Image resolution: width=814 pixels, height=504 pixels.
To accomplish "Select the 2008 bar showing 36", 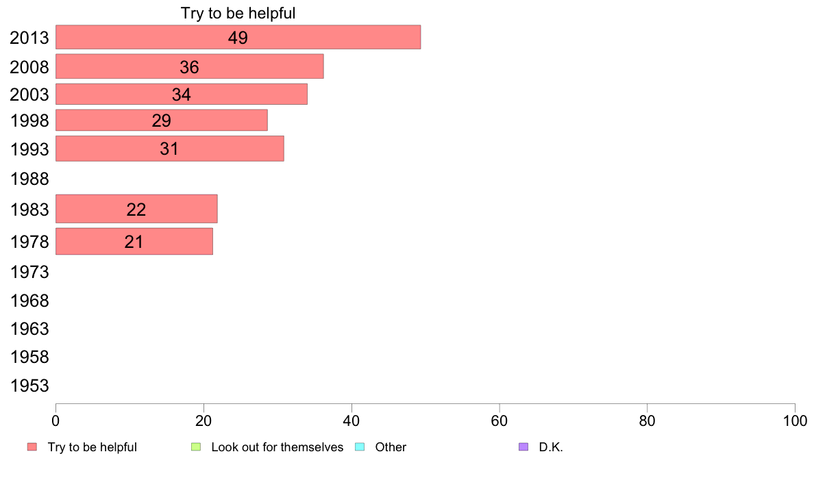I will [x=190, y=66].
